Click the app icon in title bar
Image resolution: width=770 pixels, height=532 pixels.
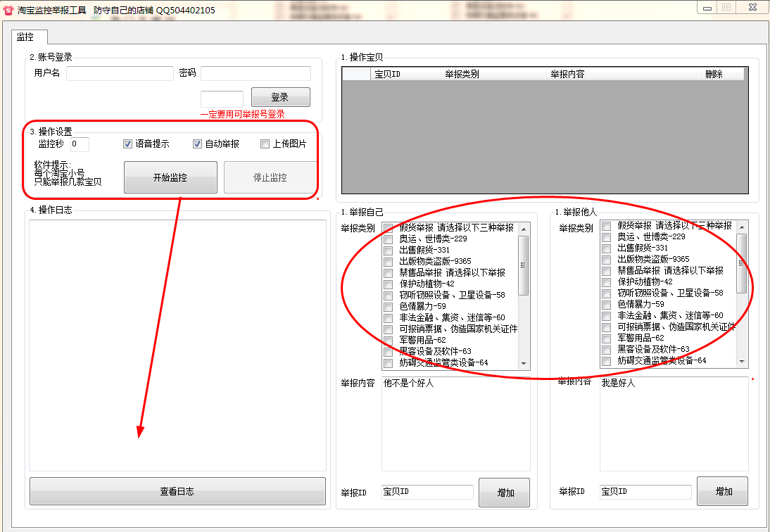8,10
